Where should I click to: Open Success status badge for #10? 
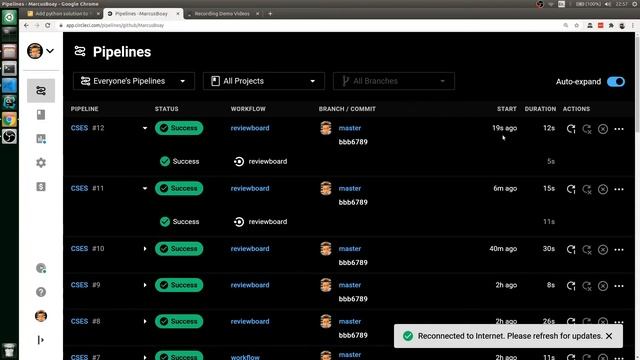[179, 249]
